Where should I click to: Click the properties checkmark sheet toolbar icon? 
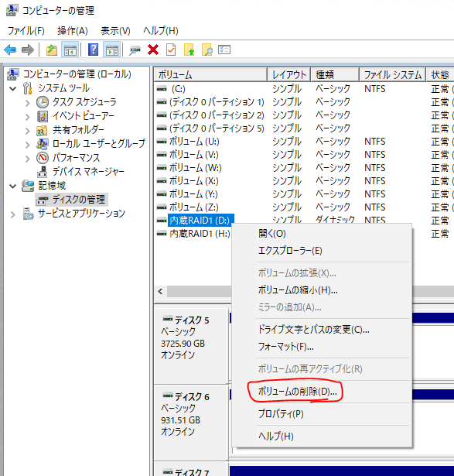pos(171,50)
